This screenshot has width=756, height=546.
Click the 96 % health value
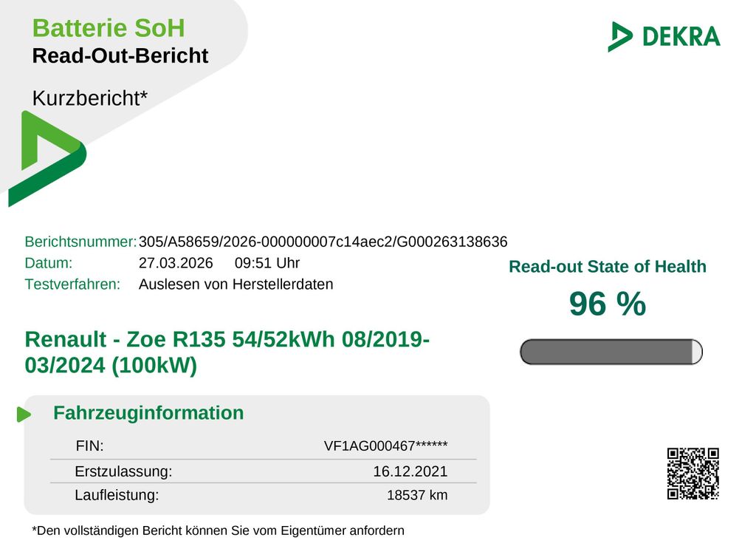tap(607, 304)
